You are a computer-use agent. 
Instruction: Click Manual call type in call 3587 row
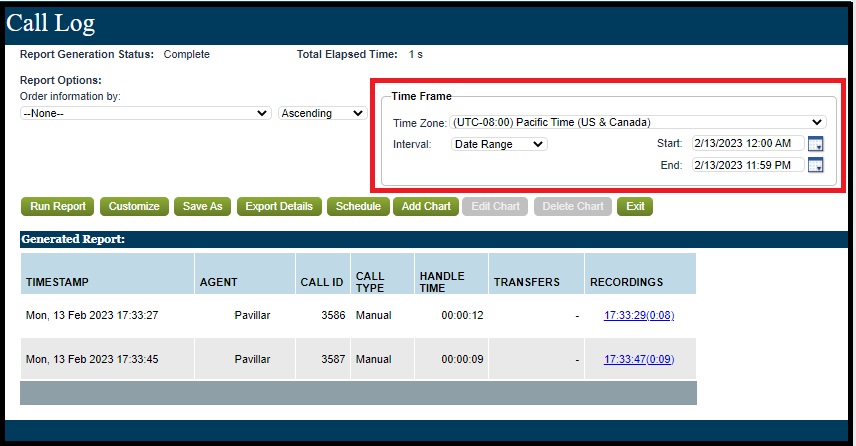(x=373, y=359)
